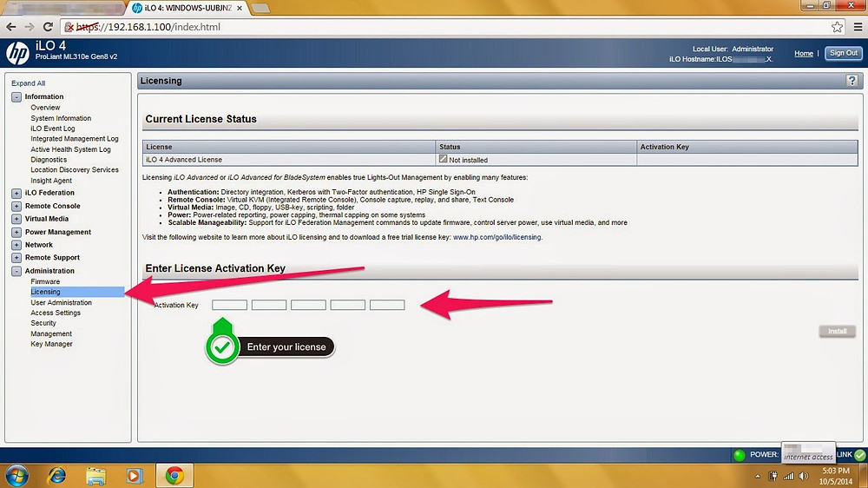Open www.hp.com/go/ilo/licensing link
This screenshot has width=868, height=488.
(x=497, y=237)
